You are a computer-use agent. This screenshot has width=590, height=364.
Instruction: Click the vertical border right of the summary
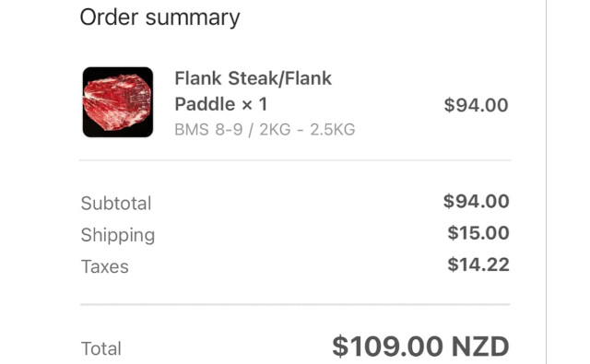(x=546, y=182)
